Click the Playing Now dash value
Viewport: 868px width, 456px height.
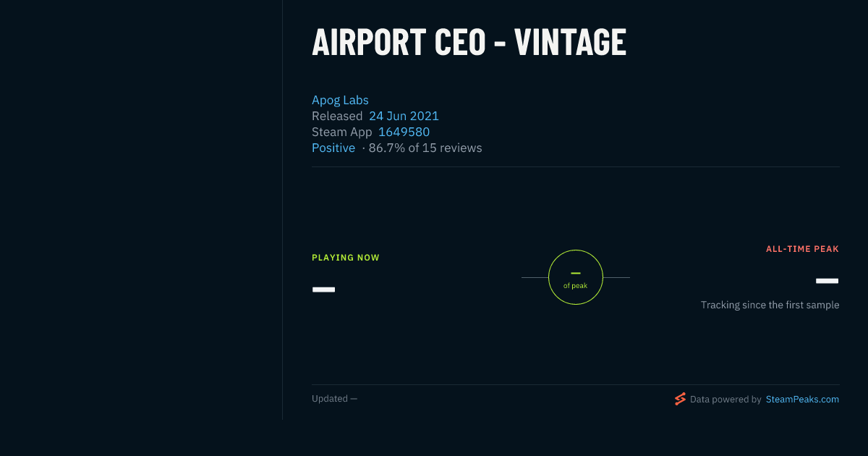[x=323, y=290]
